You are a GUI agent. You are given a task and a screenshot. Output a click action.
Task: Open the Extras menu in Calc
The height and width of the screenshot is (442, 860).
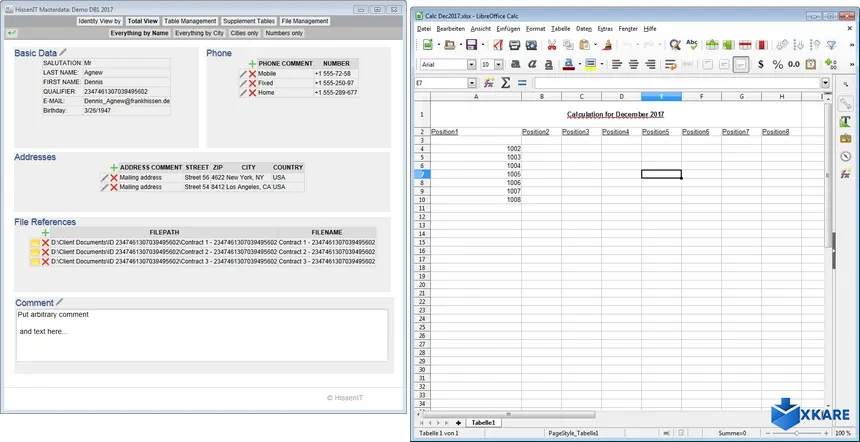click(605, 29)
